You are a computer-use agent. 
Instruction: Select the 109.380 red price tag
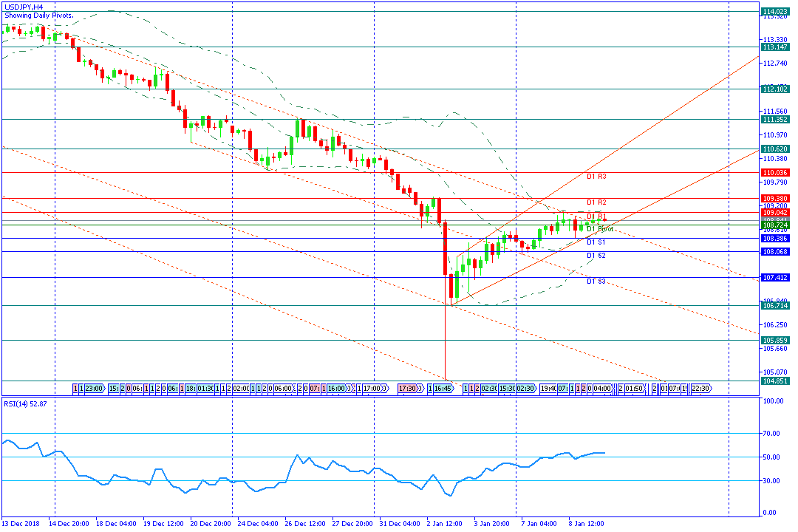(x=774, y=199)
